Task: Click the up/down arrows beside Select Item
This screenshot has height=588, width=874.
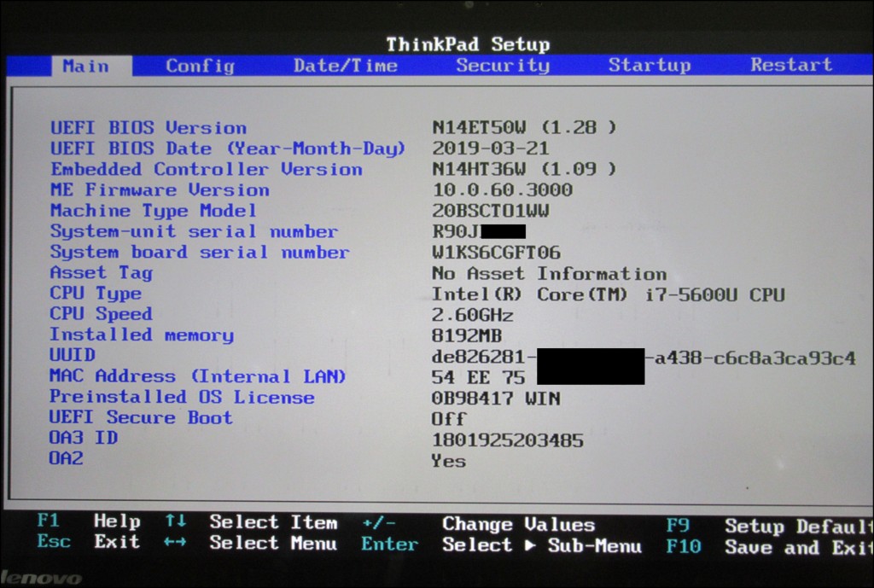Action: (176, 521)
